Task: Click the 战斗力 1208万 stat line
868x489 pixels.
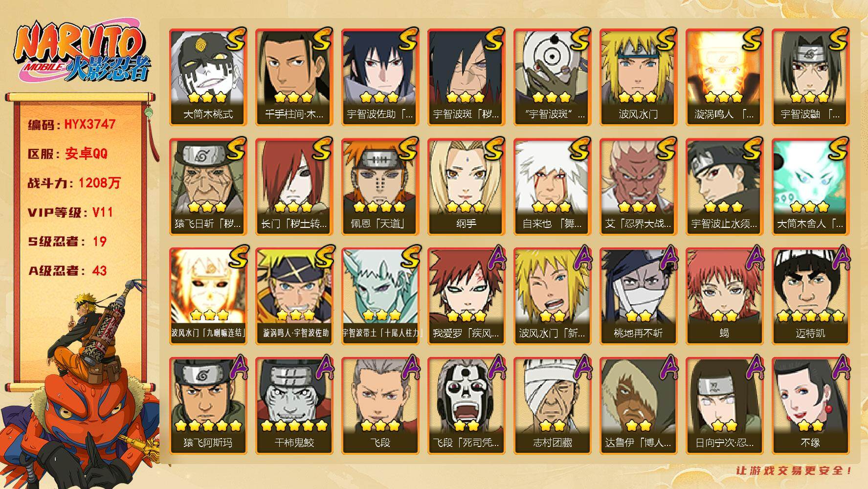Action: pyautogui.click(x=74, y=183)
